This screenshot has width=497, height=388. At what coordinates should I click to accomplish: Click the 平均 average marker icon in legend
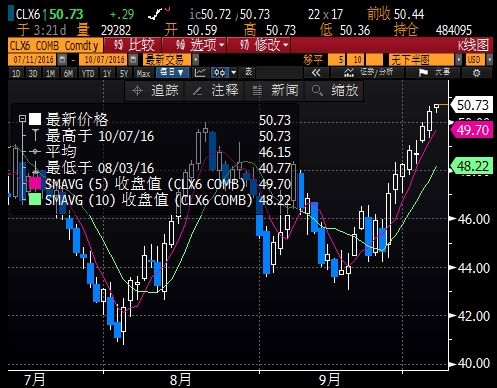tap(35, 152)
